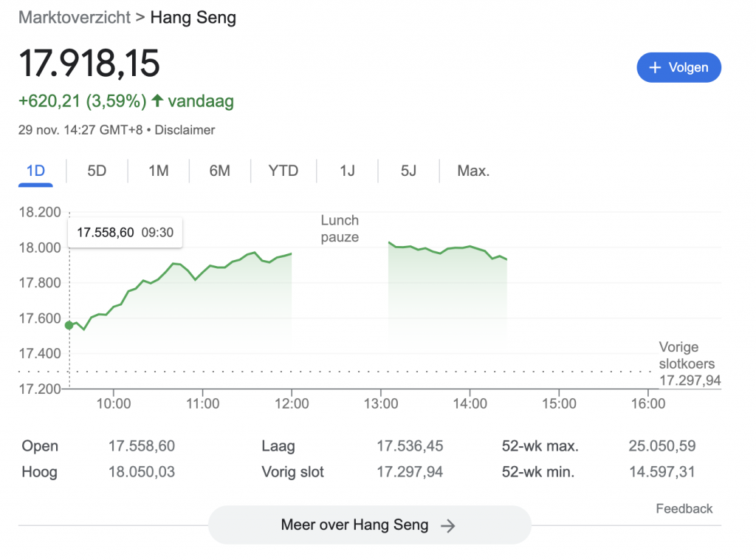This screenshot has height=560, width=756.
Task: Click the arrow in Meer over button
Action: tap(447, 526)
